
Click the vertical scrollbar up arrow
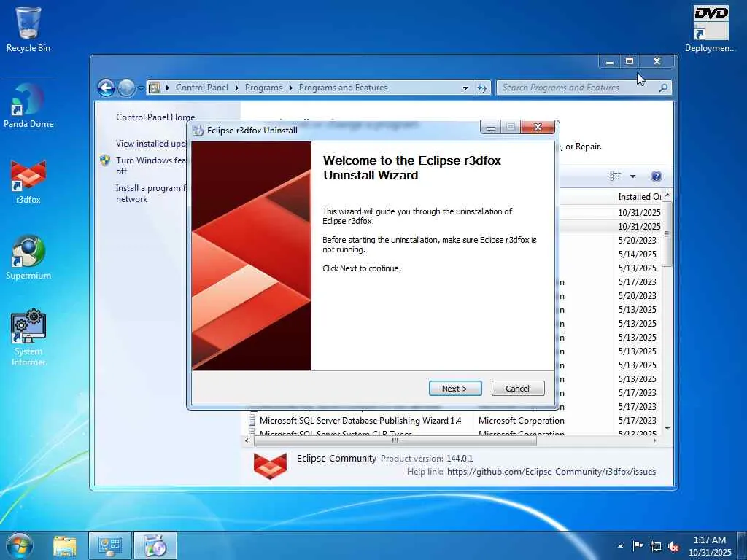coord(667,195)
